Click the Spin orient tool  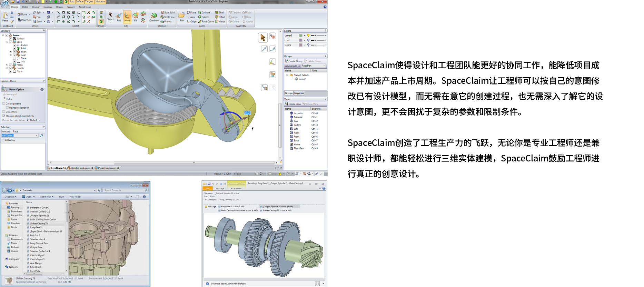click(37, 12)
